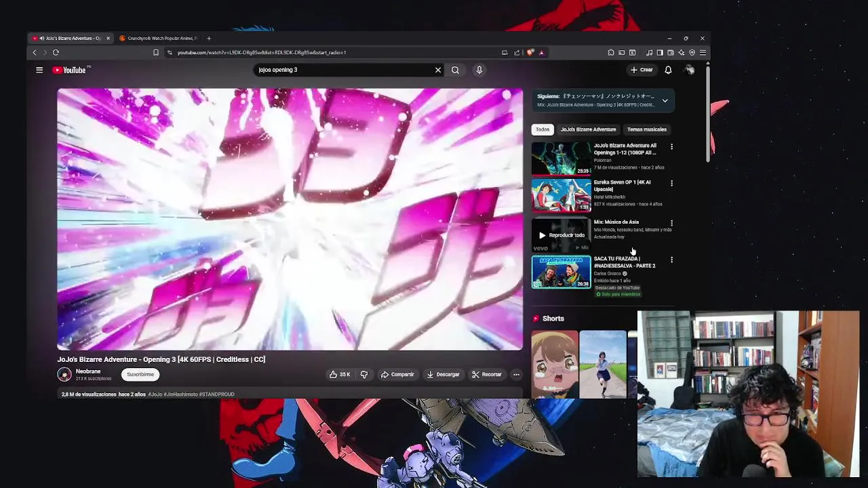Open more actions under the video
This screenshot has width=868, height=488.
[516, 374]
